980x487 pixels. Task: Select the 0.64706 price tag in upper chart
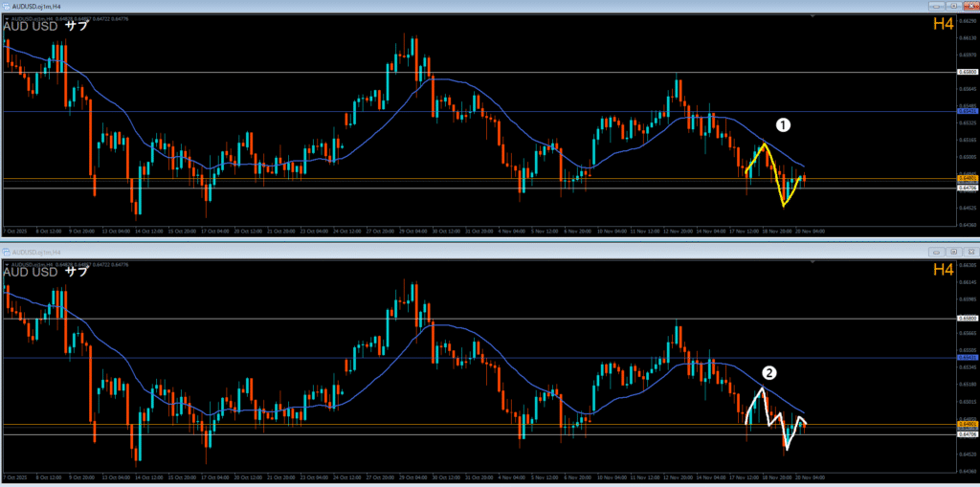[967, 188]
